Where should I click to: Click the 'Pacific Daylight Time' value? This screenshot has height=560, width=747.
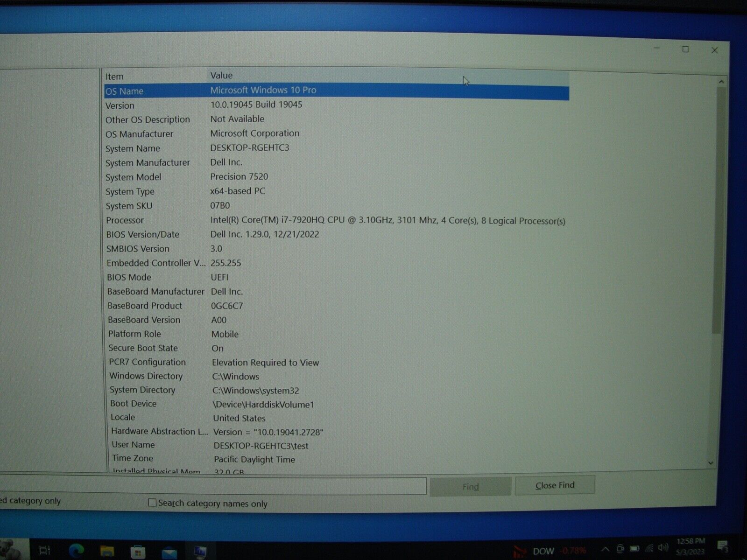[x=254, y=460]
